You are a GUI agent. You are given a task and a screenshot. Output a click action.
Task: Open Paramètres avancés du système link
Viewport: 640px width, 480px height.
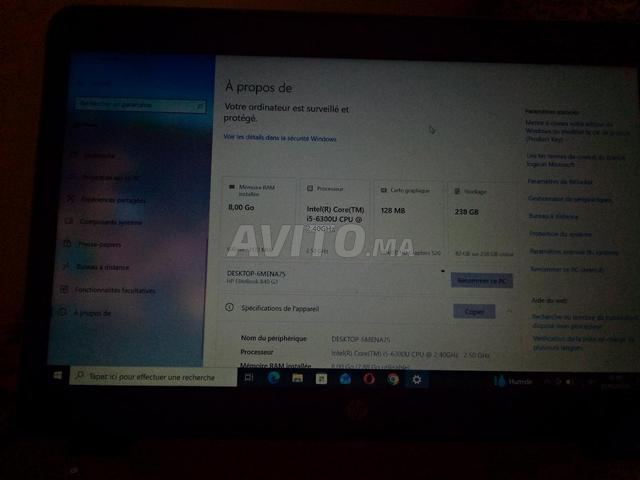point(574,252)
